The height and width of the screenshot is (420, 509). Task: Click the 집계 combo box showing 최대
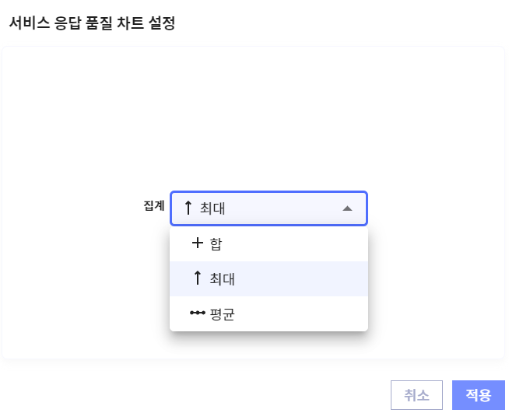[x=269, y=208]
